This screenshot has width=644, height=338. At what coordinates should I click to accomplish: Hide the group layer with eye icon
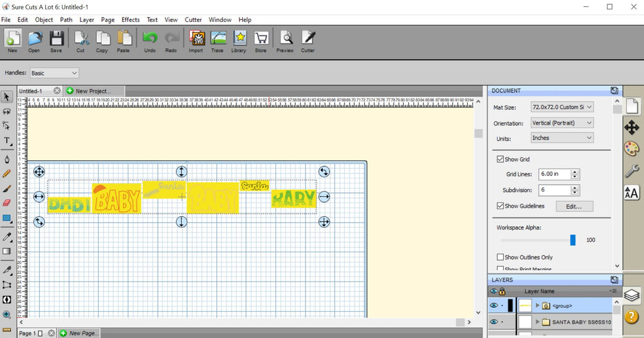[494, 305]
